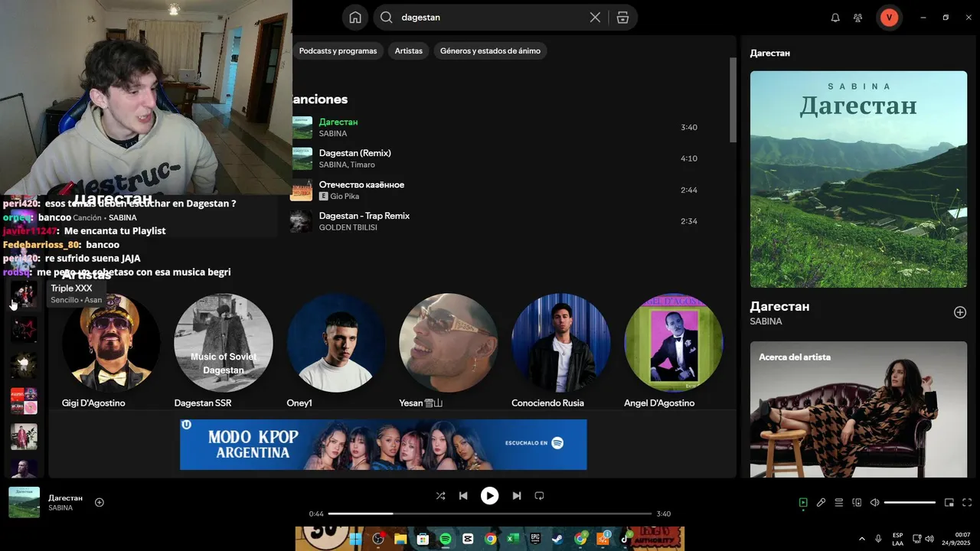Expand the system tray hidden icons chevron
The height and width of the screenshot is (551, 980).
coord(862,539)
